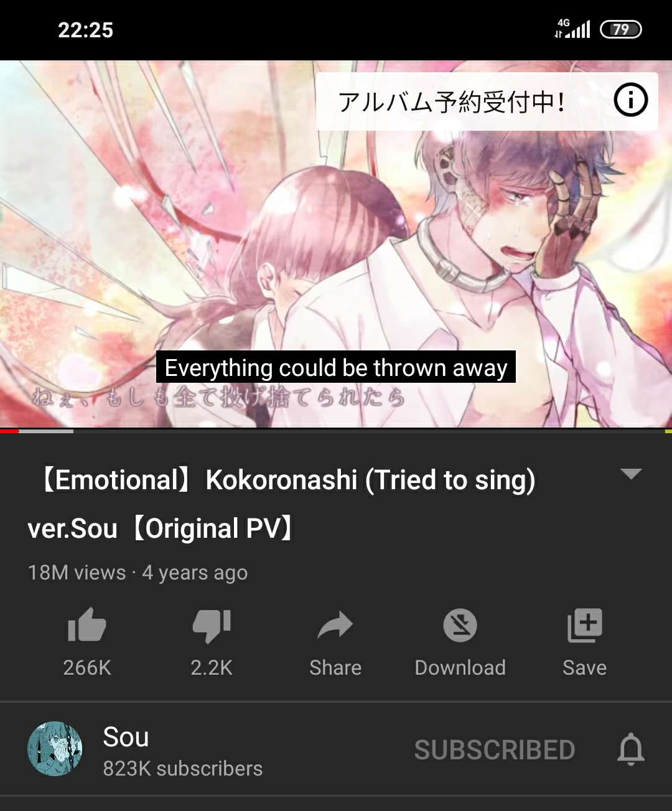Image resolution: width=672 pixels, height=811 pixels.
Task: Toggle the SUBSCRIBED button
Action: (x=495, y=750)
